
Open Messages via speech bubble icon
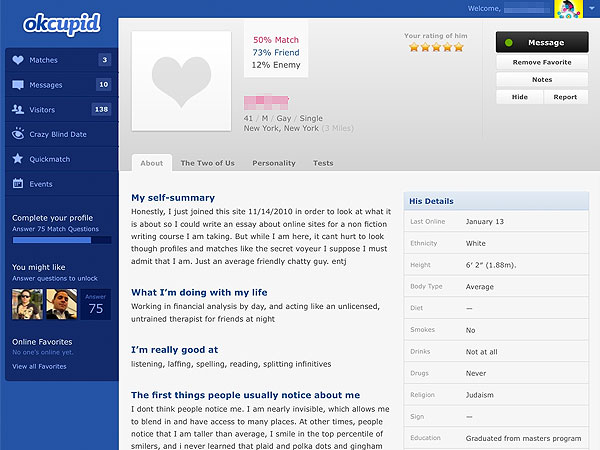(x=18, y=85)
